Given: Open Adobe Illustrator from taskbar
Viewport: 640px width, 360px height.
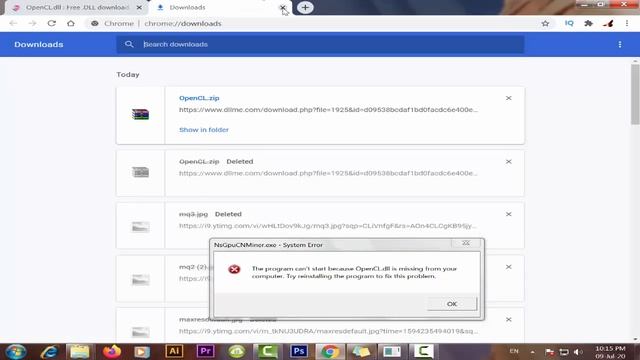Looking at the screenshot, I should point(174,351).
